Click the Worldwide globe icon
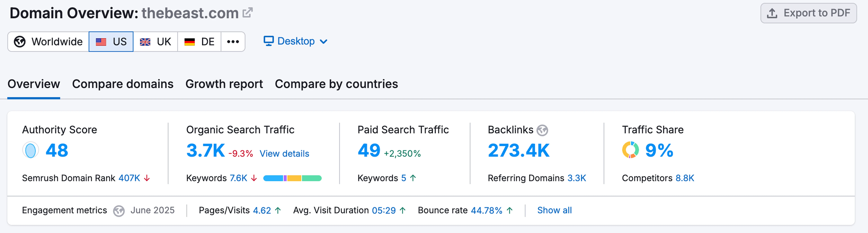 [20, 42]
